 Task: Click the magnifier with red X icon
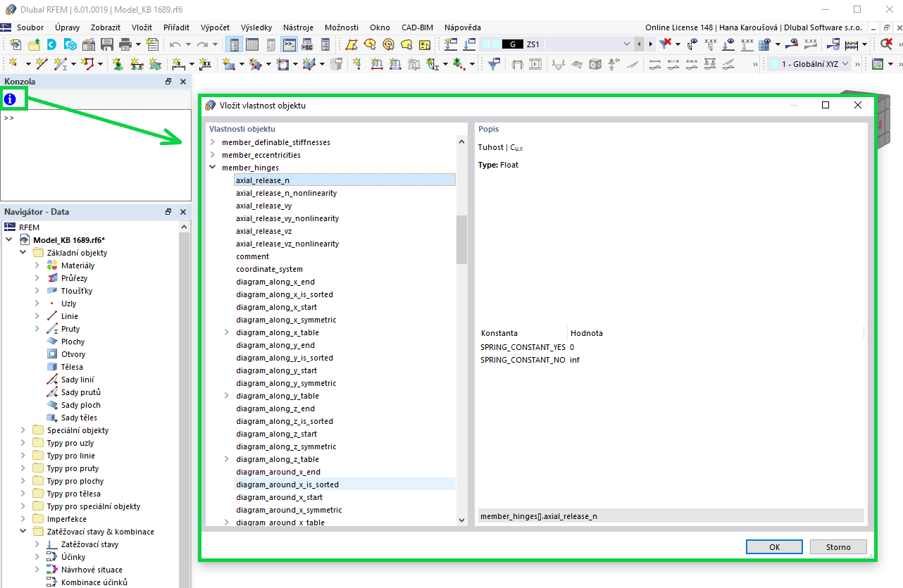tap(887, 44)
